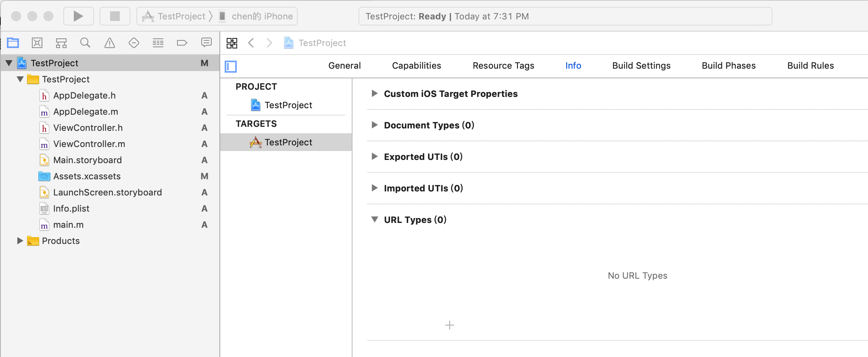Viewport: 868px width, 357px height.
Task: Add a new URL type with plus button
Action: (450, 325)
